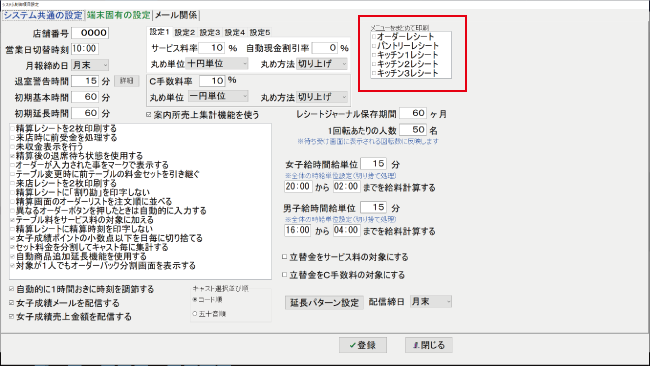Viewport: 650px width, 366px height.
Task: Toggle キッチン3レシート checkbox
Action: [x=374, y=73]
